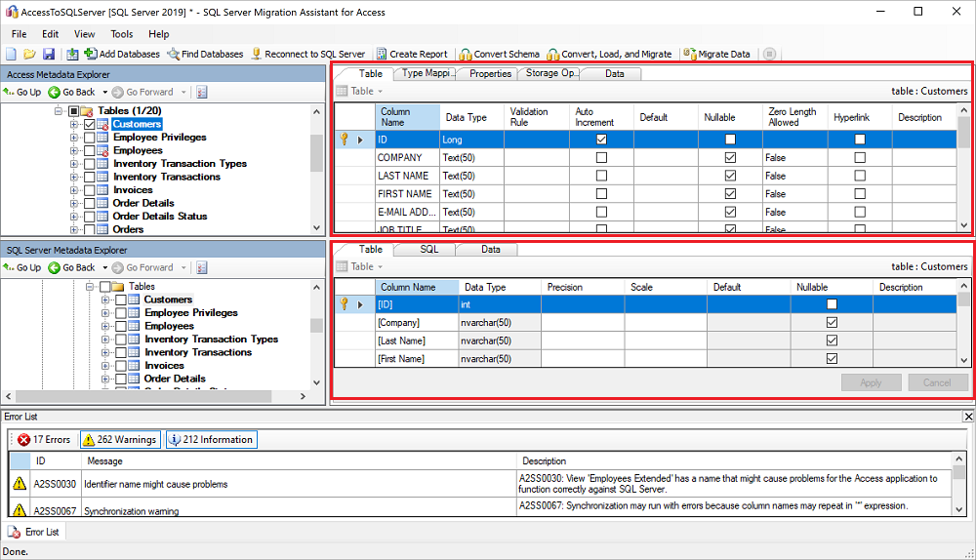
Task: Click Reconnect to SQL Server
Action: [308, 54]
